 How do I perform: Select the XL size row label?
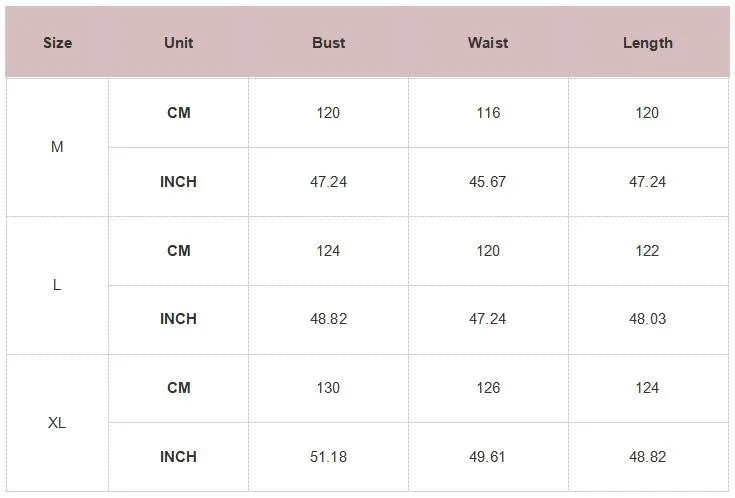57,423
